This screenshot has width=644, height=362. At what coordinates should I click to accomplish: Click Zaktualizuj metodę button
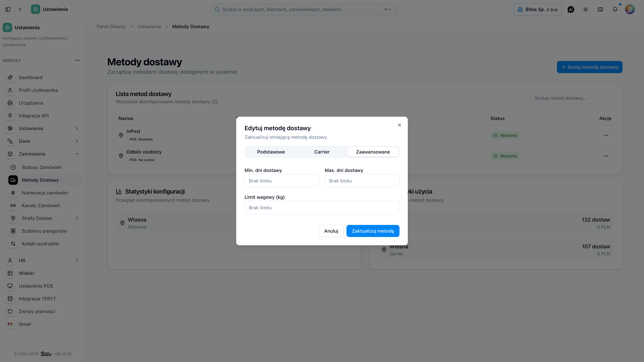(x=373, y=231)
